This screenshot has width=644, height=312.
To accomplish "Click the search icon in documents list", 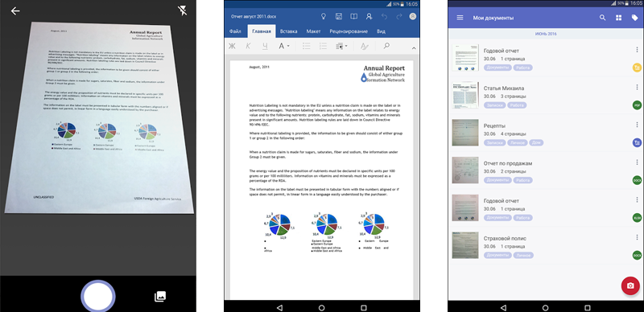I will 602,18.
